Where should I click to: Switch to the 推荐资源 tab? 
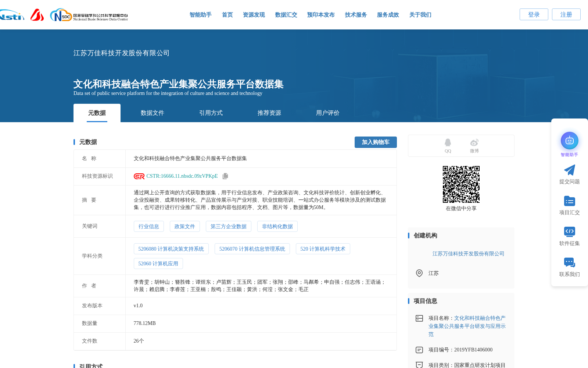[269, 113]
